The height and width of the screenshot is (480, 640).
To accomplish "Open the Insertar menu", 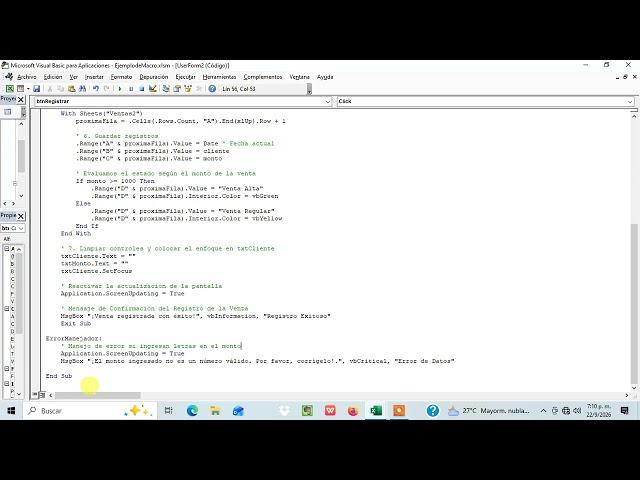I will 94,77.
